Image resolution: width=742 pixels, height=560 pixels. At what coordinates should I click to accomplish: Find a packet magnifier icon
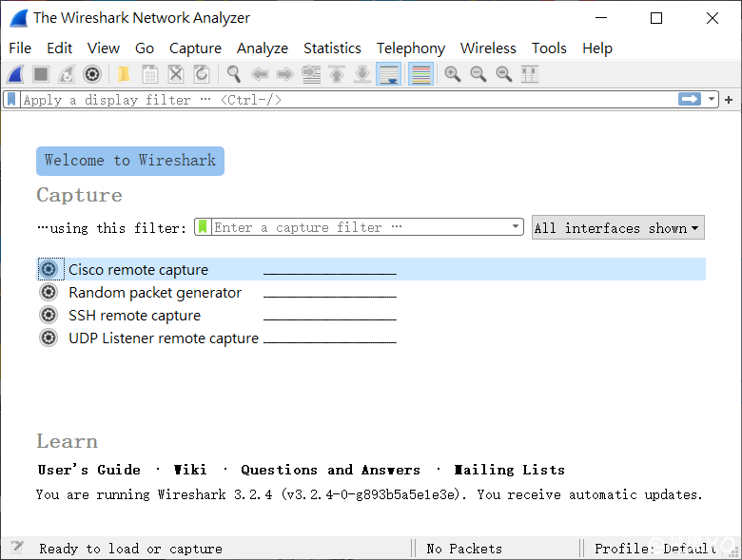233,74
